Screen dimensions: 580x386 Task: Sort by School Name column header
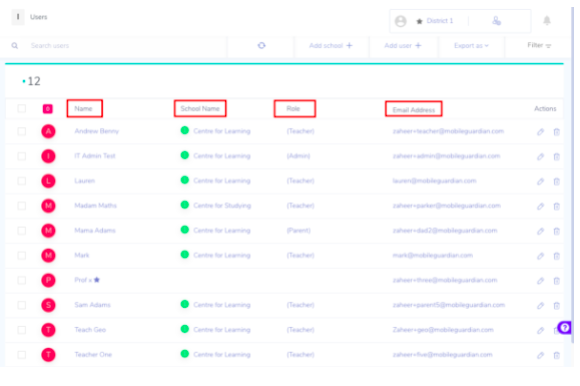[200, 109]
